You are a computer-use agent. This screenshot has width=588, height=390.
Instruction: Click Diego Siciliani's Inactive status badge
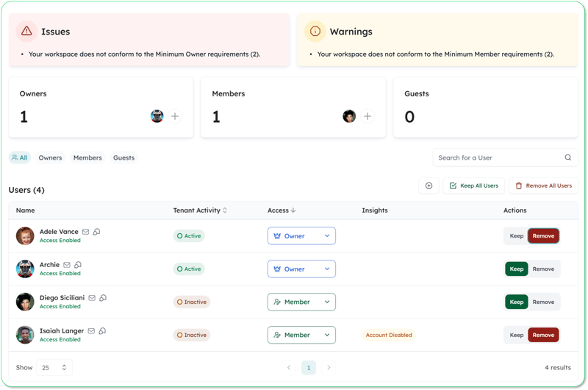click(x=192, y=302)
